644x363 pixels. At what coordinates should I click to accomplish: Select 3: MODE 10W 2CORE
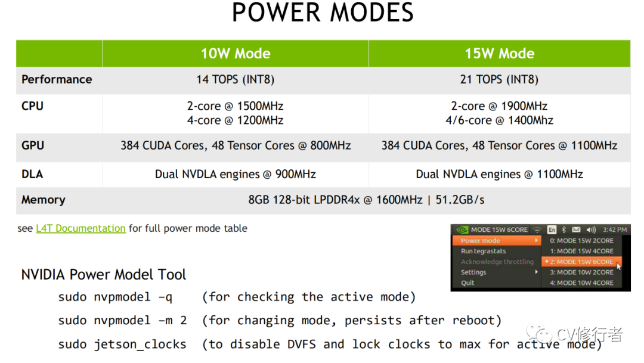(x=581, y=272)
